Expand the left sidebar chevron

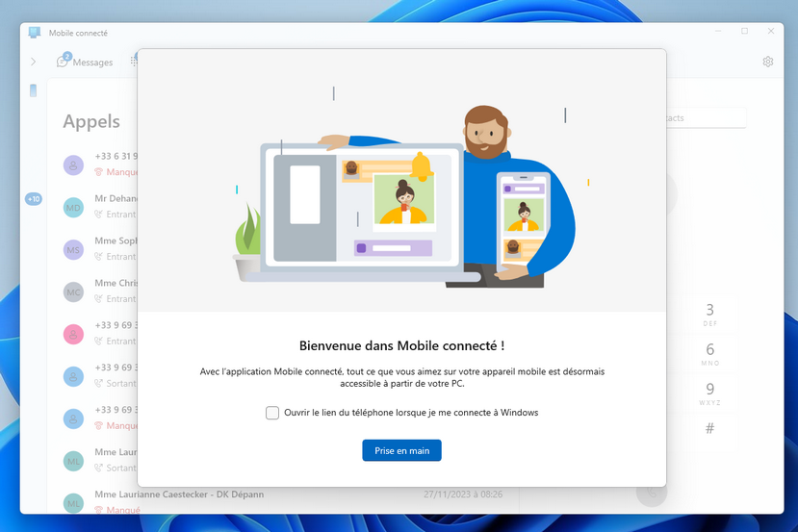34,62
